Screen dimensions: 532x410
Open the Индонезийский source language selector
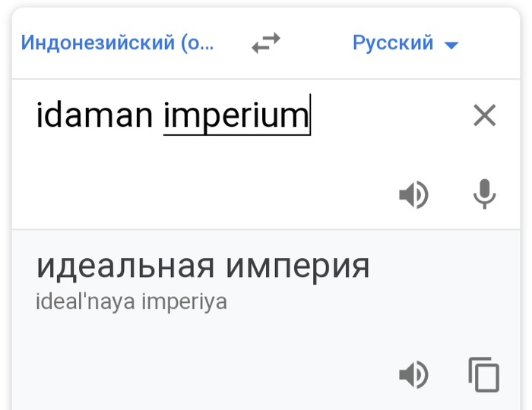[118, 43]
